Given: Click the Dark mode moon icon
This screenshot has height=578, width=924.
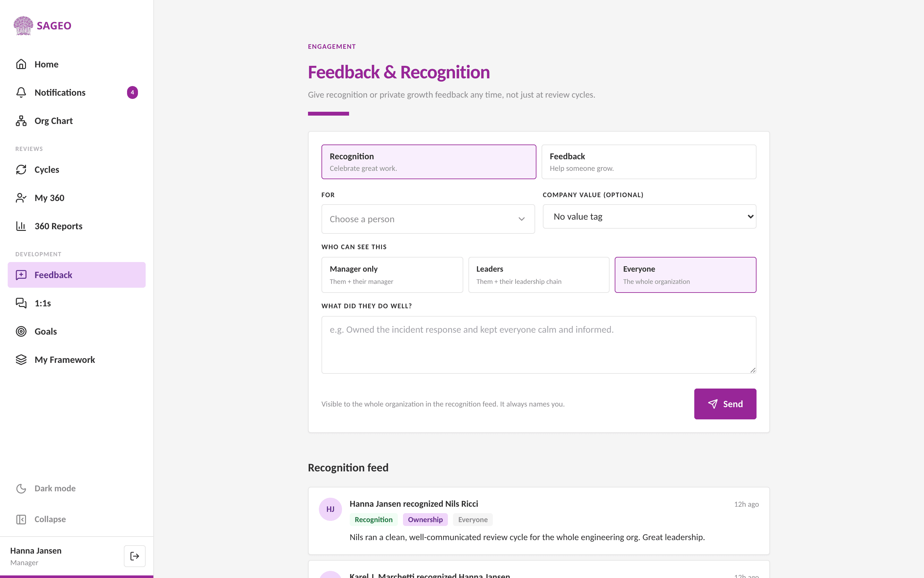Looking at the screenshot, I should pos(21,488).
